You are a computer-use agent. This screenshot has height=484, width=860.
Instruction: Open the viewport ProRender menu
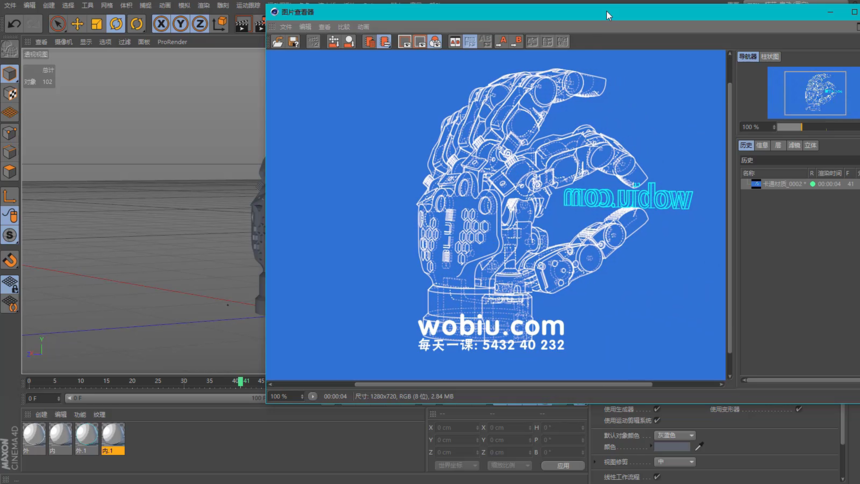point(172,42)
